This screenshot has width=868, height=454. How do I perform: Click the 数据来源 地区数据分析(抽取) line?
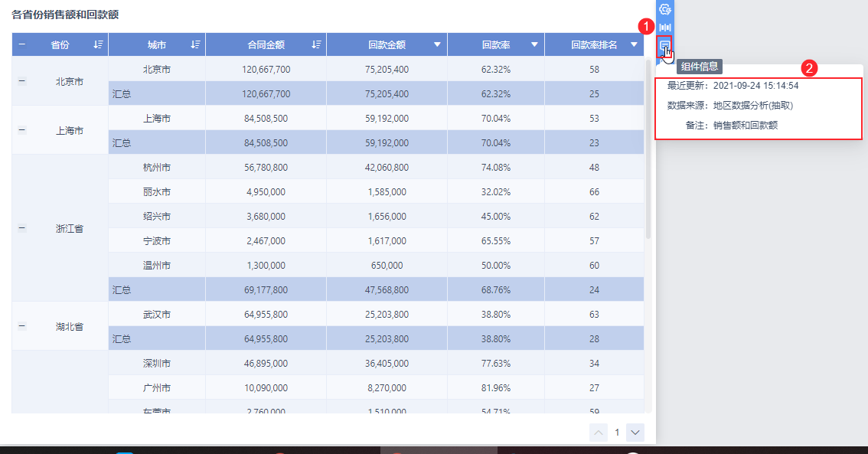point(730,106)
